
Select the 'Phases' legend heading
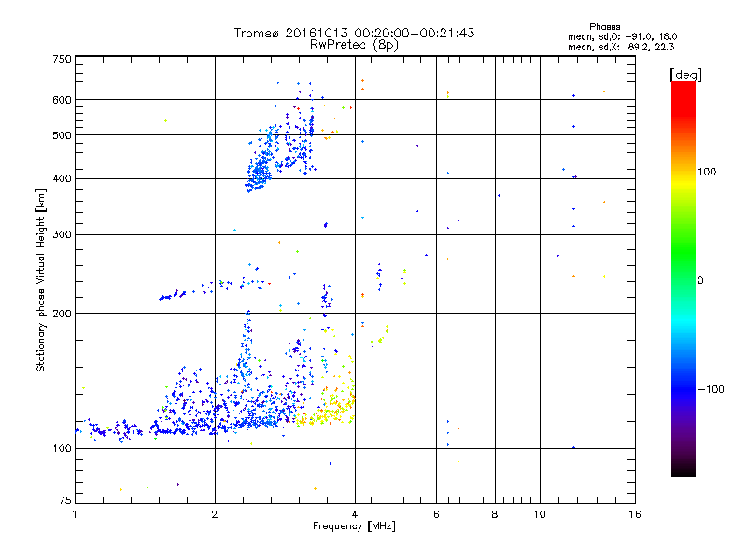(x=604, y=27)
